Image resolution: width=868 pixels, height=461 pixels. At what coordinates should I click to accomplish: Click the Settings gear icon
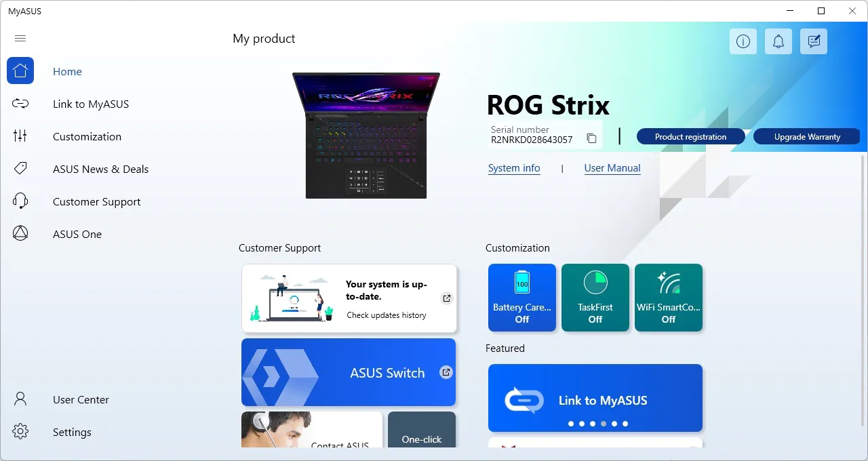pos(20,431)
